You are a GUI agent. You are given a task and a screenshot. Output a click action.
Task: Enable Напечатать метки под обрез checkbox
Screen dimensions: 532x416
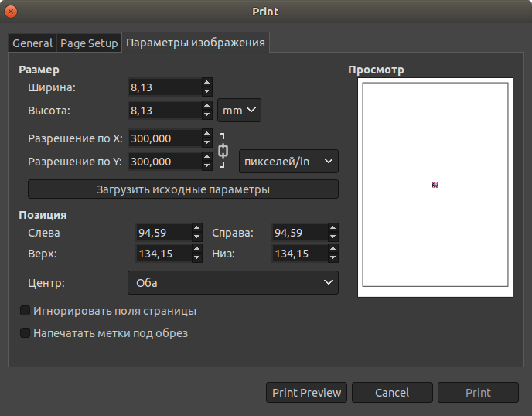pyautogui.click(x=25, y=332)
